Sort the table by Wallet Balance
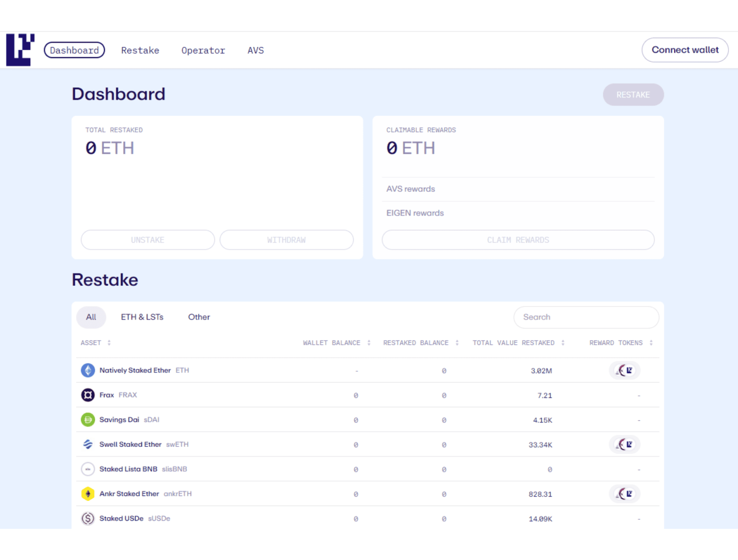Screen dimensions: 738x560 (369, 342)
